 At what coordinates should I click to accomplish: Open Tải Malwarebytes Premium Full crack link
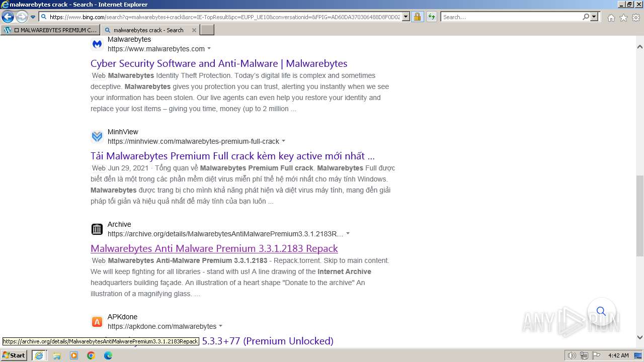(x=232, y=156)
